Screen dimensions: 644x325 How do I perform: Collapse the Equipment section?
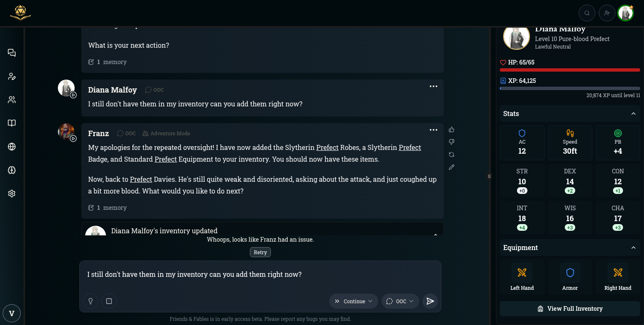coord(634,248)
